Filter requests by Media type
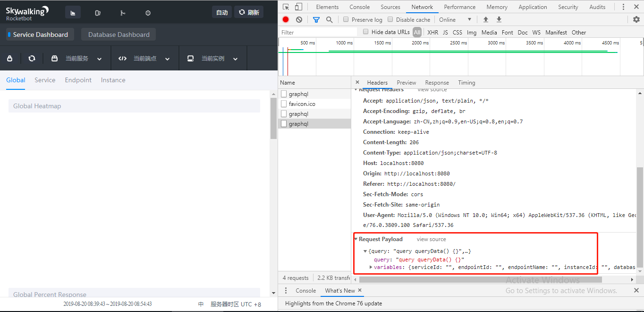644x312 pixels. [x=489, y=32]
